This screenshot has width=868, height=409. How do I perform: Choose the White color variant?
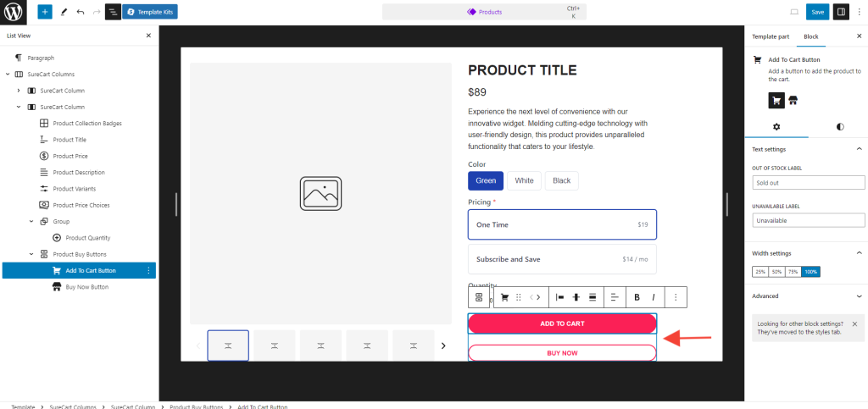click(x=524, y=180)
